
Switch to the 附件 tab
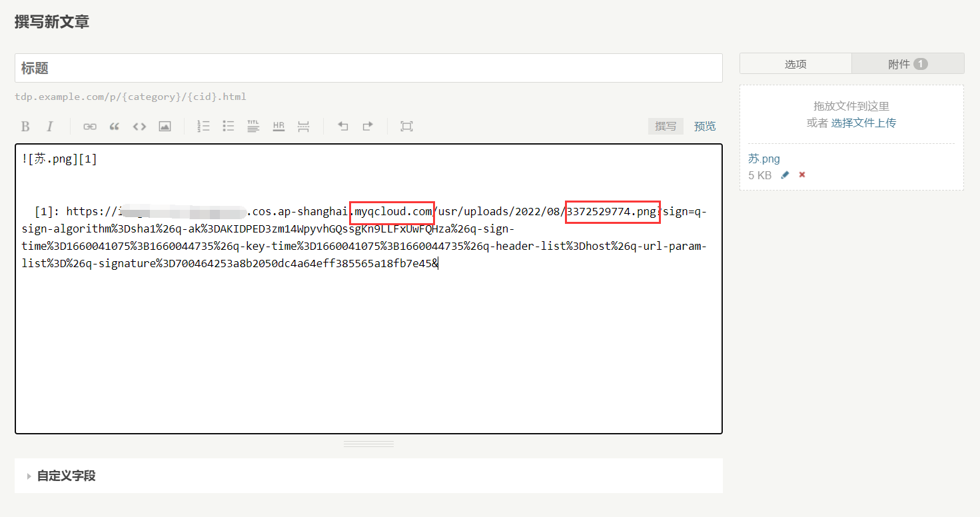[x=907, y=64]
